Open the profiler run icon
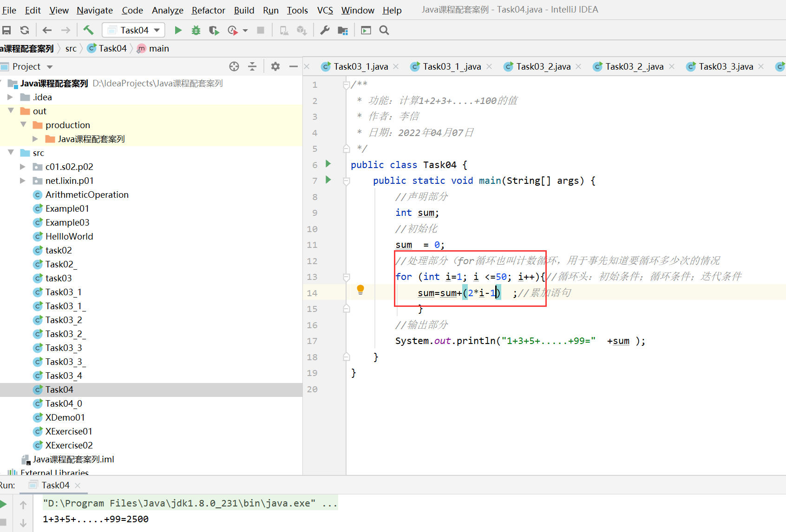 pyautogui.click(x=233, y=30)
